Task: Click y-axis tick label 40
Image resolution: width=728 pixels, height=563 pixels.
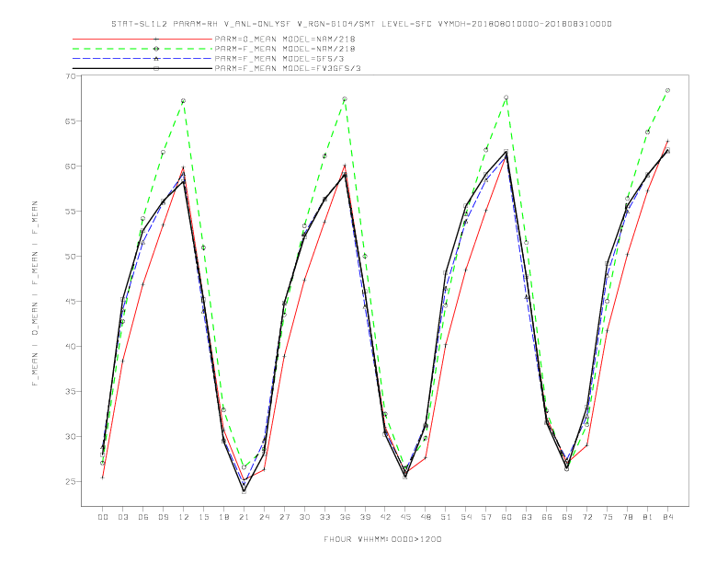Action: point(70,346)
